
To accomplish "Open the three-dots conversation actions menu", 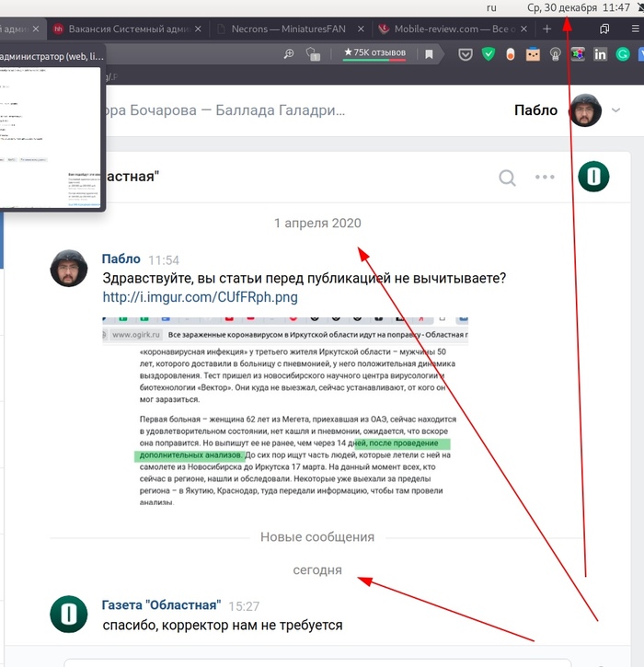I will point(545,177).
